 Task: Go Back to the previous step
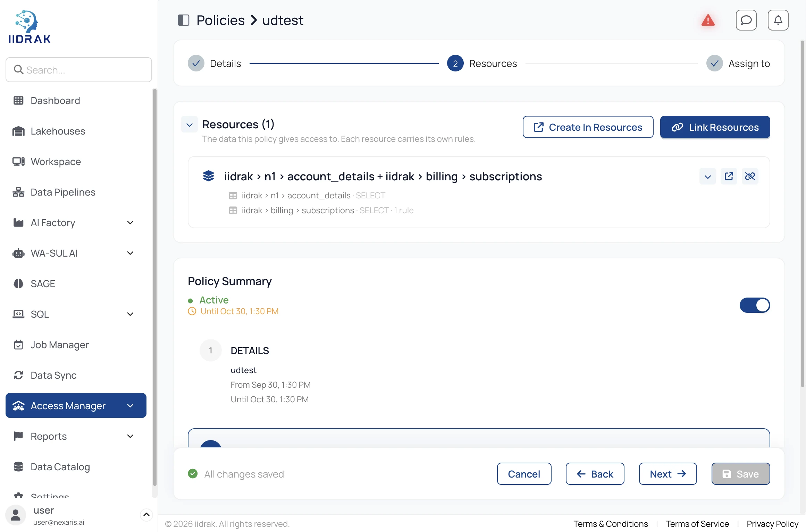pyautogui.click(x=595, y=474)
